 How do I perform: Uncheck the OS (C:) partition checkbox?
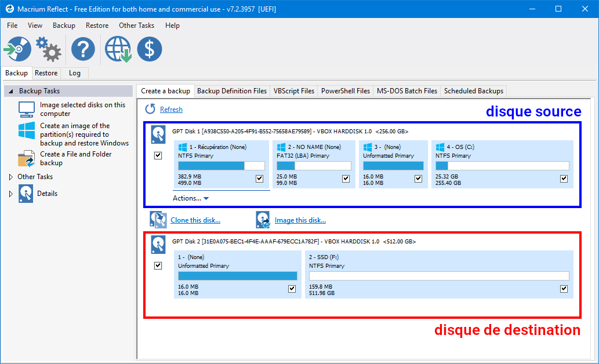pos(564,179)
